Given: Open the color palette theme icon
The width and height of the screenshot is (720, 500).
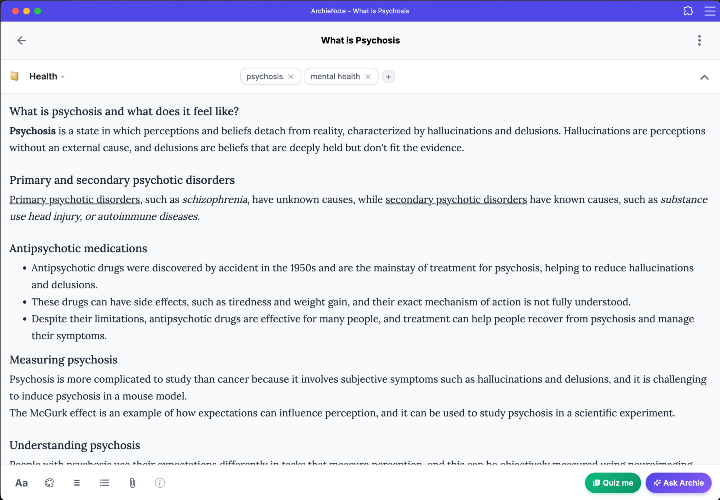Looking at the screenshot, I should (49, 483).
